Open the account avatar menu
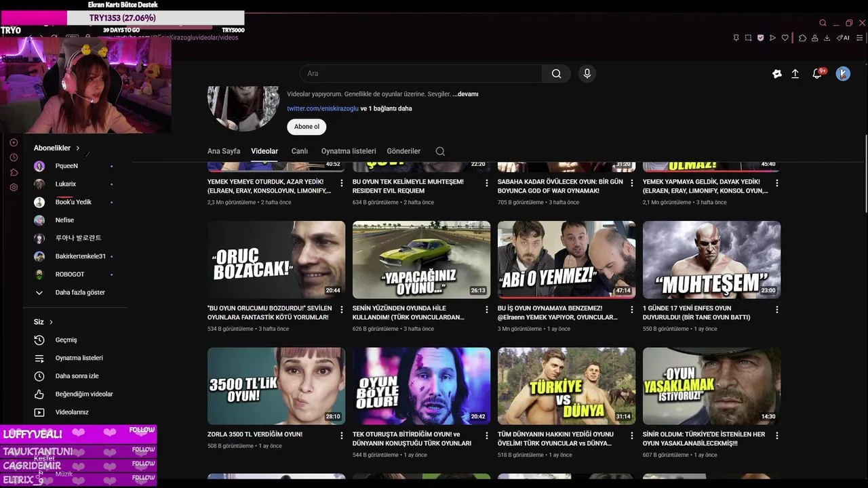868x488 pixels. click(x=843, y=74)
